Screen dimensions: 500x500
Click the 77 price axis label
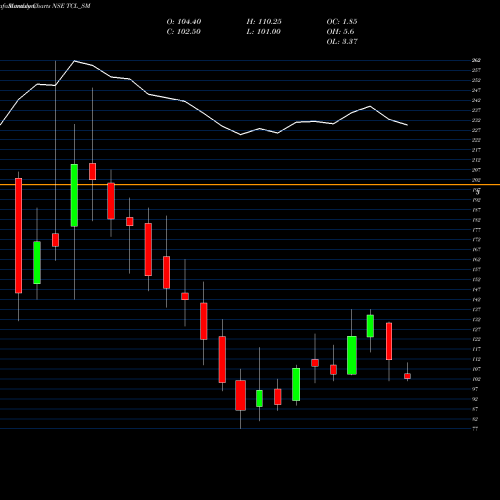pyautogui.click(x=475, y=429)
